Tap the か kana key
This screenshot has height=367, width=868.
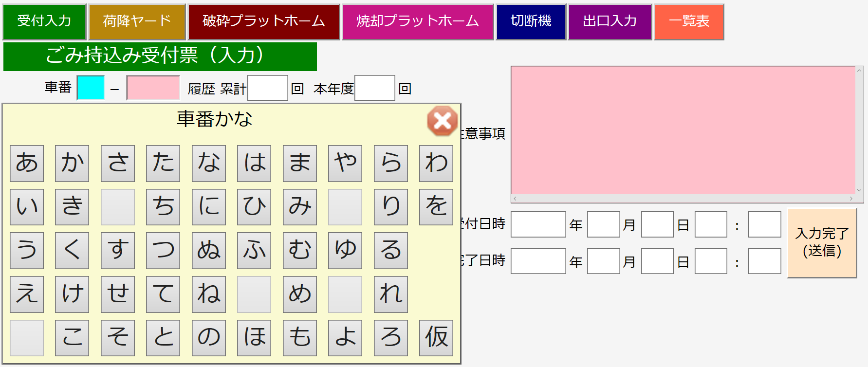tap(72, 163)
